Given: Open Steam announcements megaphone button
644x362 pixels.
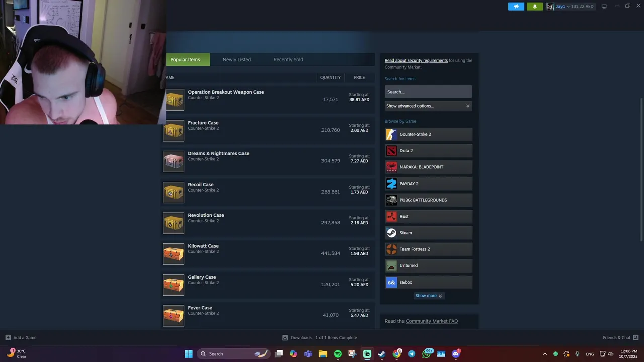Looking at the screenshot, I should coord(516,6).
